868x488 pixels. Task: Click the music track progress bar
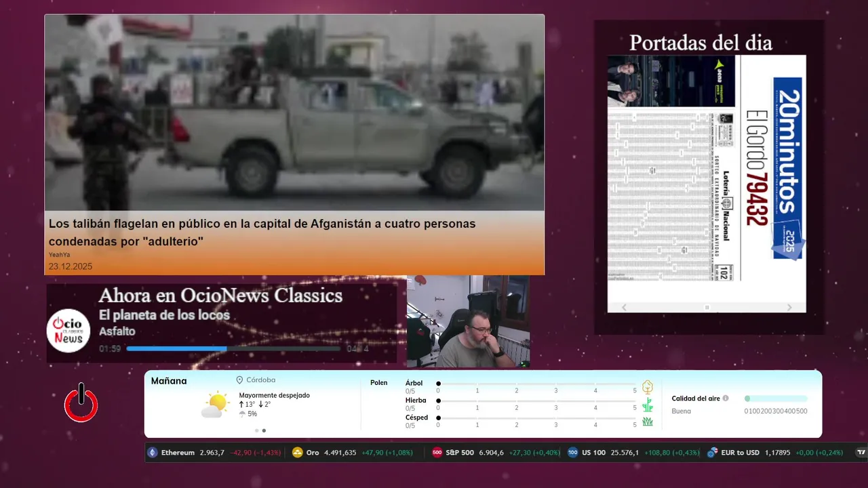pyautogui.click(x=234, y=348)
